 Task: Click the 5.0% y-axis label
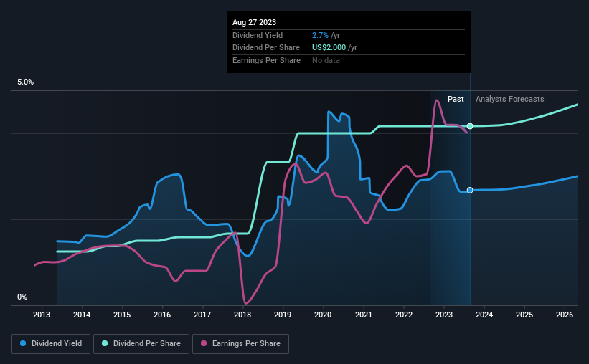pyautogui.click(x=25, y=82)
